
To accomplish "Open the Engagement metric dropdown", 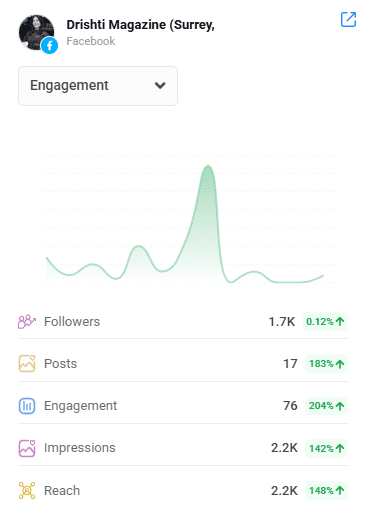I will 98,86.
